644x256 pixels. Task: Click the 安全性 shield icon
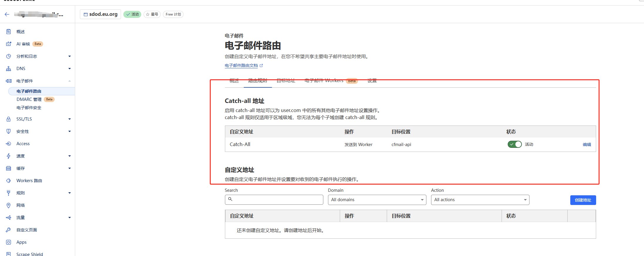[x=9, y=131]
